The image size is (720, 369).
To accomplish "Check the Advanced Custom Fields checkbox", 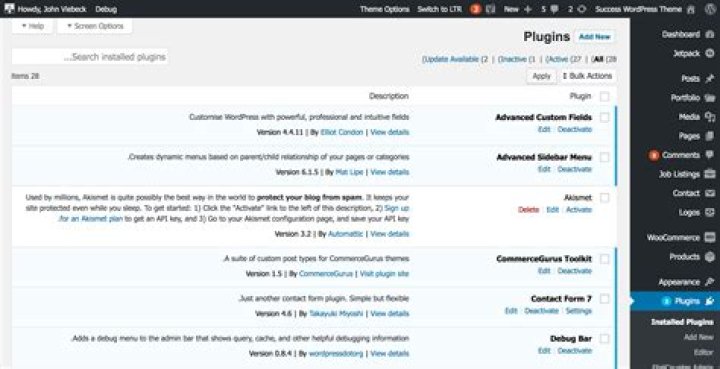I will coord(605,117).
